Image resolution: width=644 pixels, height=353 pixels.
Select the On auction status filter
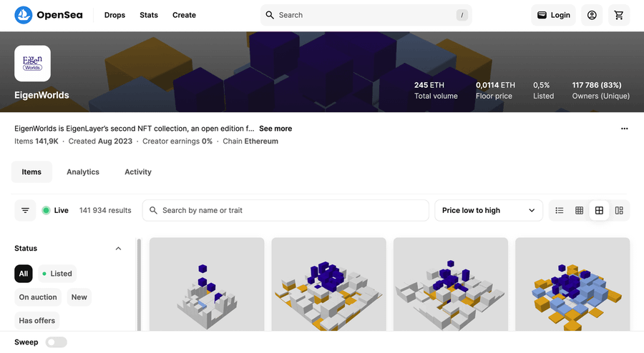[x=38, y=297]
